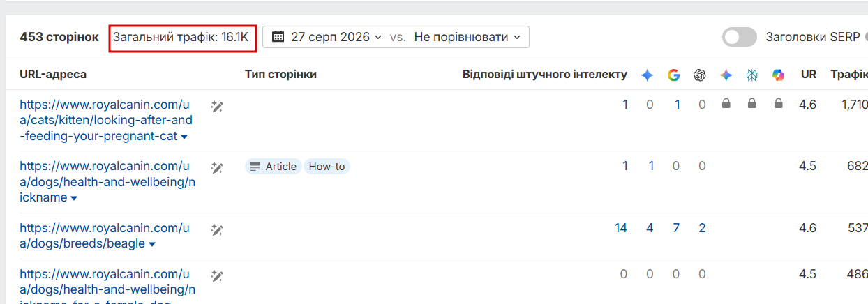Click the Perplexity column icon
868x304 pixels.
pyautogui.click(x=752, y=75)
